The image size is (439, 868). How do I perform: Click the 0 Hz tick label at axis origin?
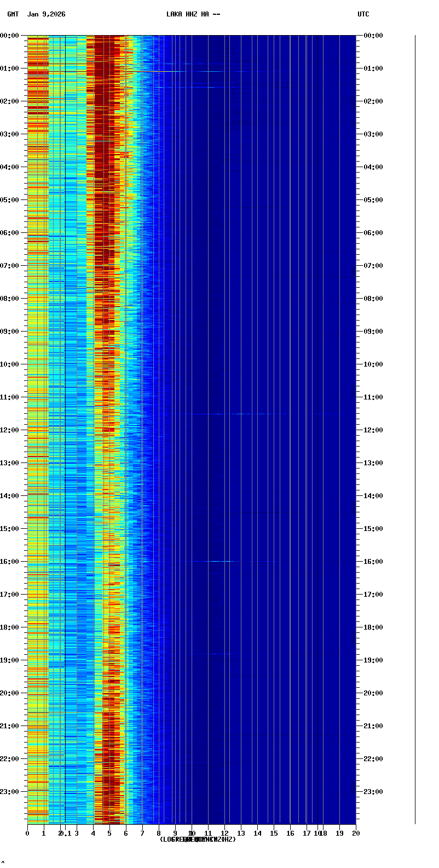point(27,833)
